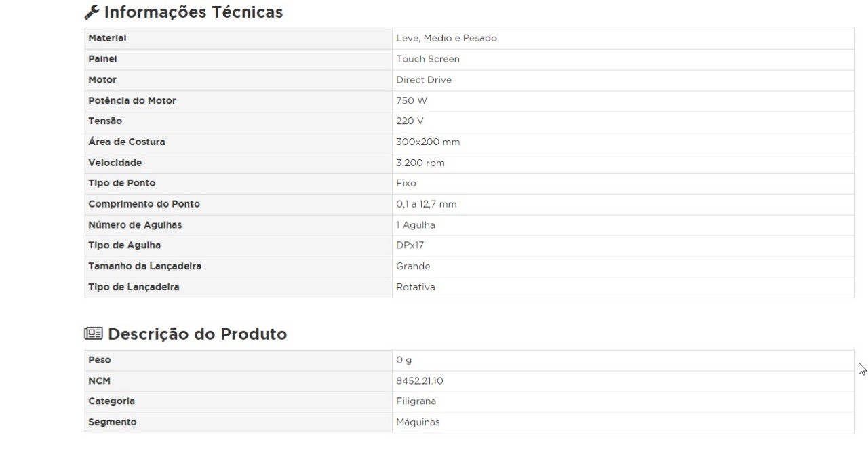Click the 3.200 rpm speed value
Viewport: 868px width, 453px height.
(x=420, y=163)
